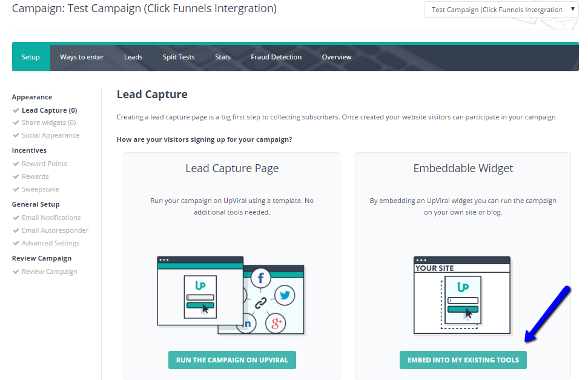Open the Fraud Detection tab
This screenshot has width=588, height=380.
[x=276, y=57]
